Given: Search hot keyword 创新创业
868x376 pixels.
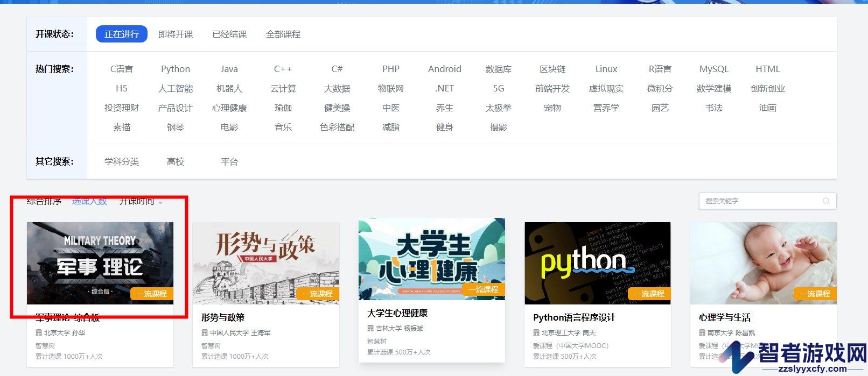Looking at the screenshot, I should click(x=768, y=88).
